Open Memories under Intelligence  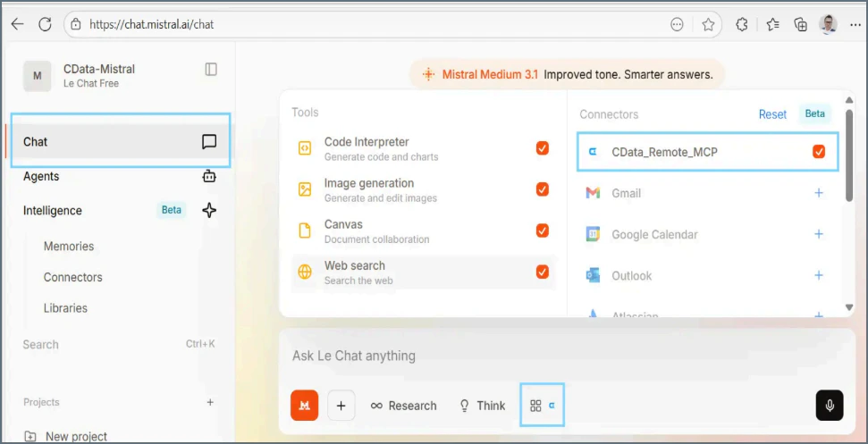69,246
